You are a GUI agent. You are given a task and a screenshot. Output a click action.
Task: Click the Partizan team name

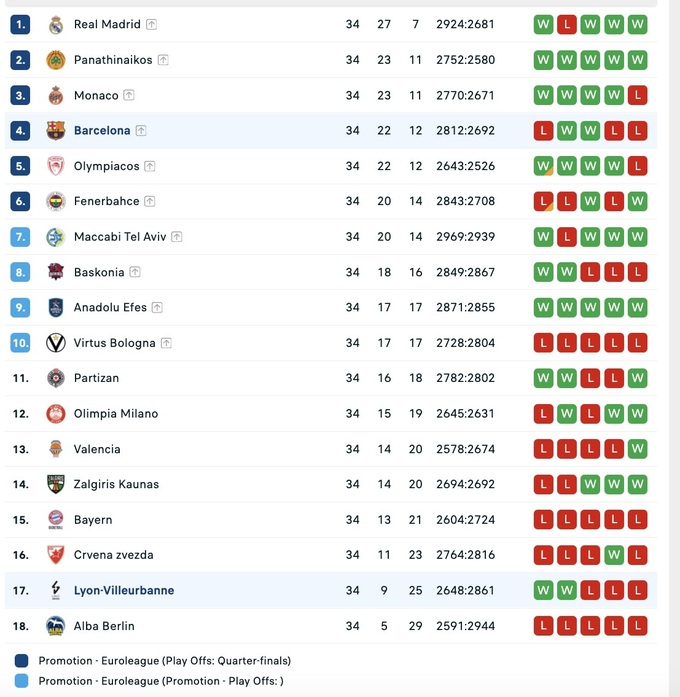(x=96, y=378)
